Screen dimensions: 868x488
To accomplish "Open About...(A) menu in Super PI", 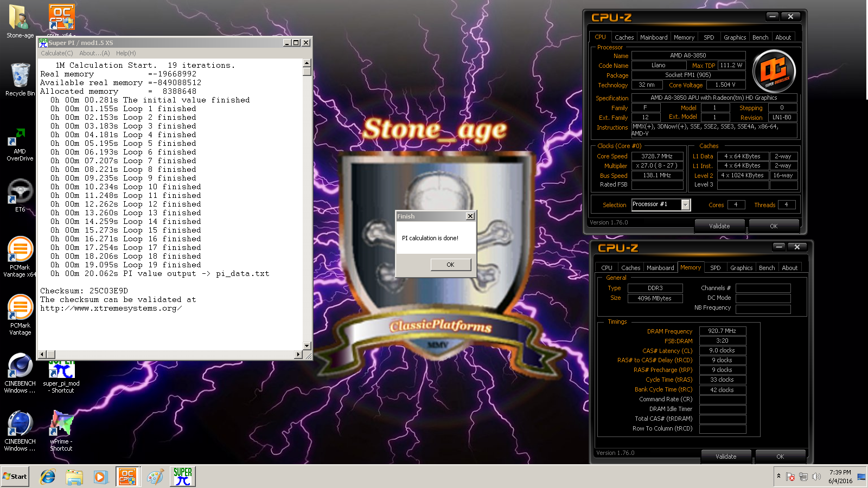I will 94,53.
